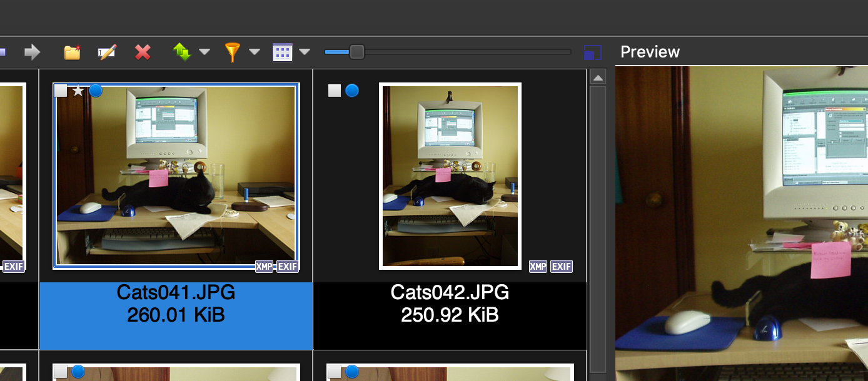
Task: Click the green sort arrows icon
Action: [x=182, y=52]
